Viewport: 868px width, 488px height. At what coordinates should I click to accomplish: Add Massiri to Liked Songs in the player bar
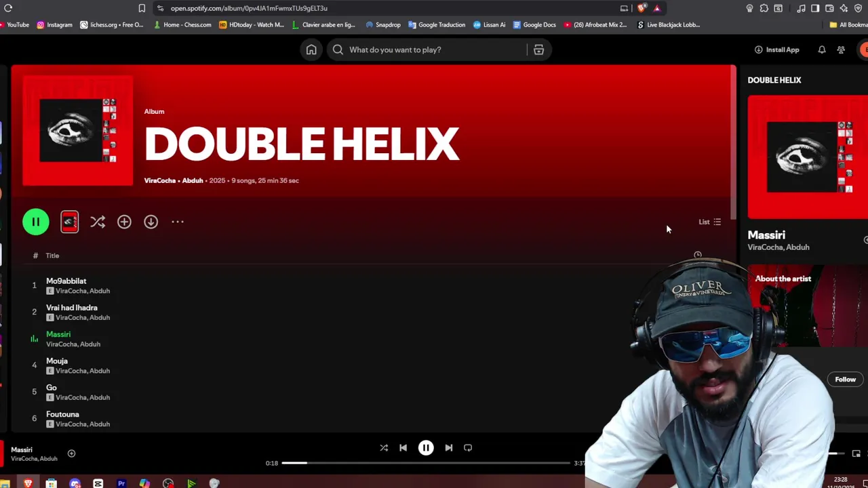(x=71, y=453)
